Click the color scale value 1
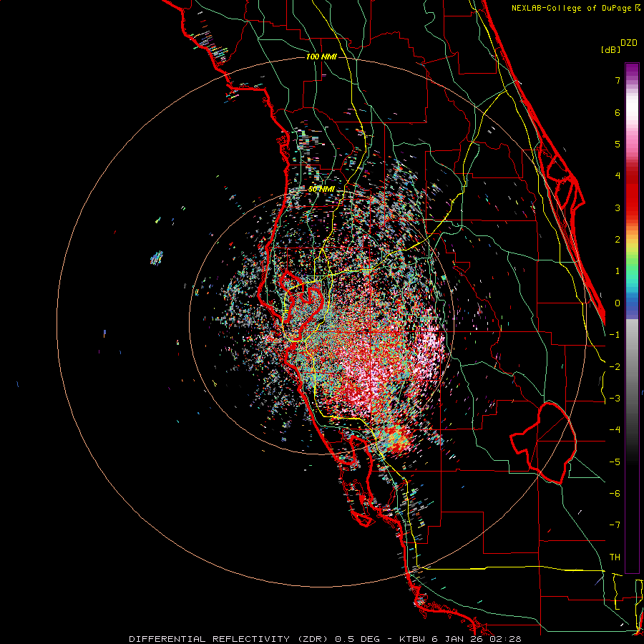Screen dimensions: 644x644 tap(618, 271)
